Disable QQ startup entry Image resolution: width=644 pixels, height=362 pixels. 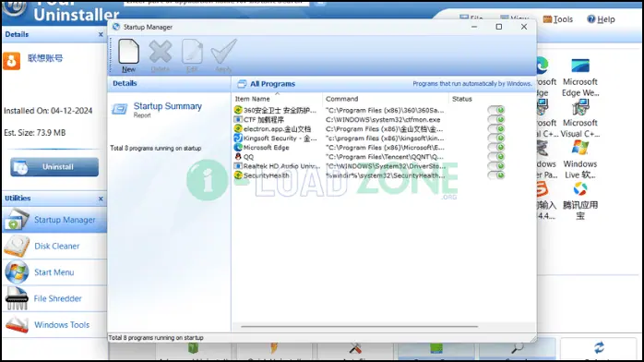[496, 157]
